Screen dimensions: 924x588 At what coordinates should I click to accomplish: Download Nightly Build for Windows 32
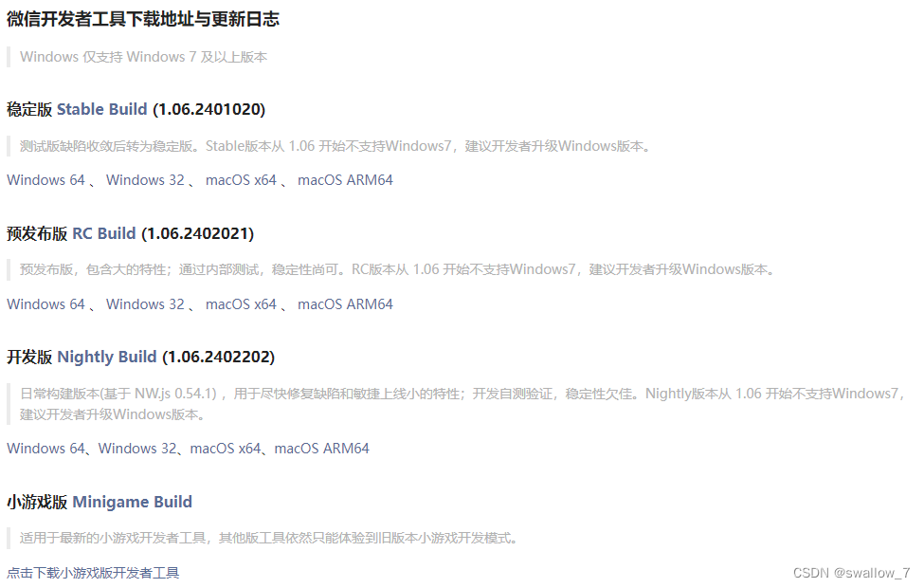pos(137,449)
